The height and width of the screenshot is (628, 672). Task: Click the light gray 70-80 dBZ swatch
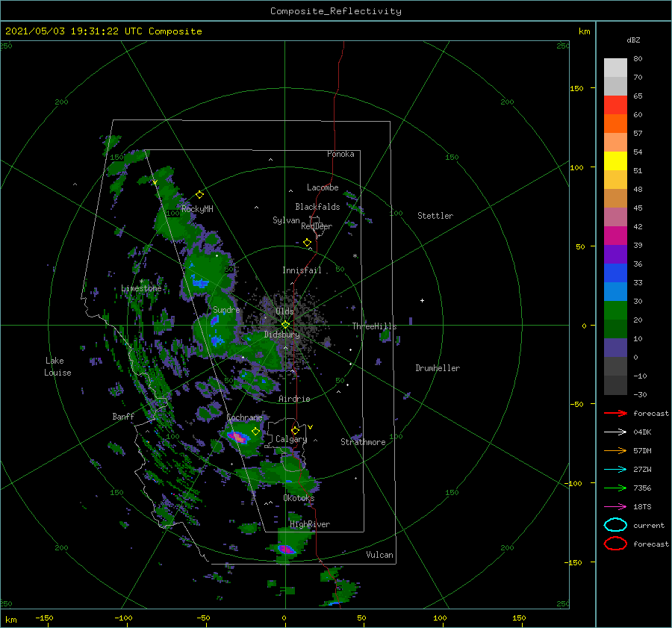pos(615,68)
